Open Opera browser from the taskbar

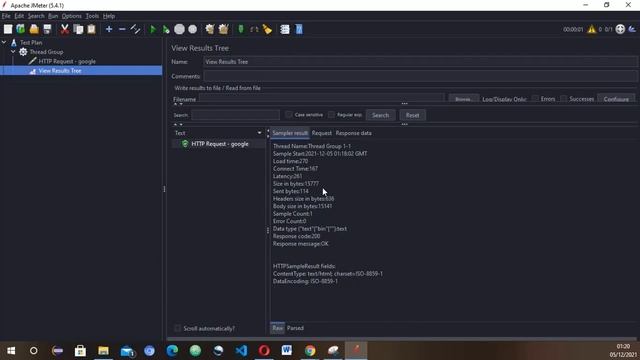point(264,350)
